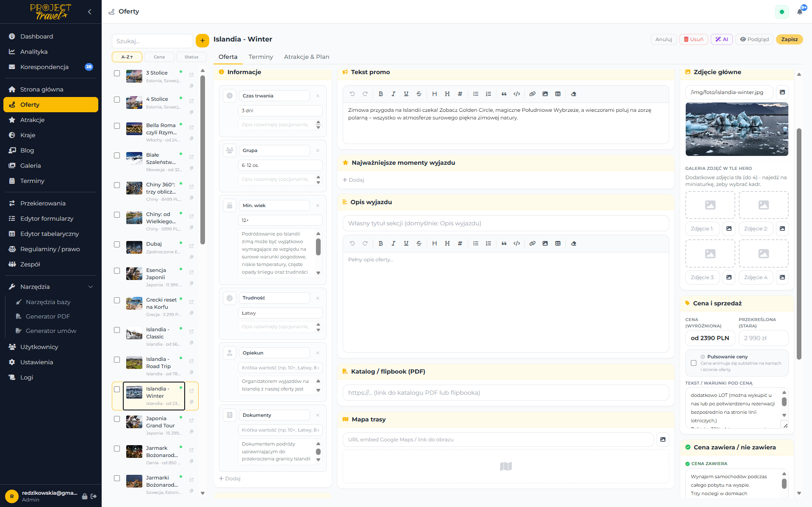
Task: Pick image for main photo path field
Action: click(782, 92)
